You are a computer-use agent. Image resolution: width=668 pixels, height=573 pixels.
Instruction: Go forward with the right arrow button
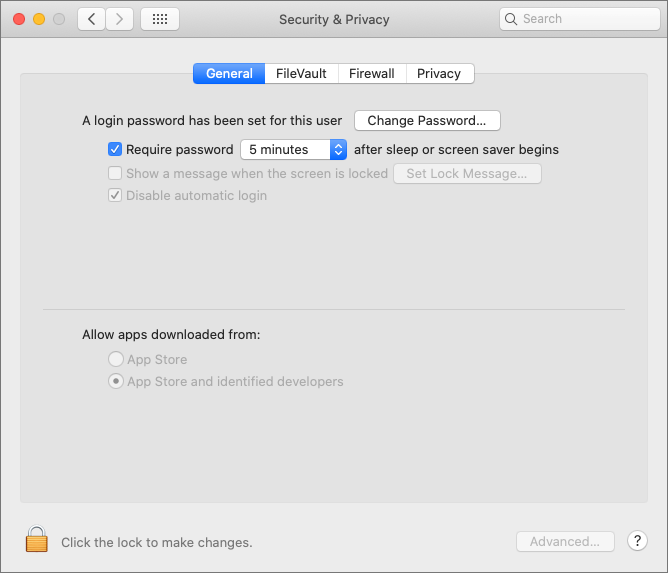click(120, 19)
